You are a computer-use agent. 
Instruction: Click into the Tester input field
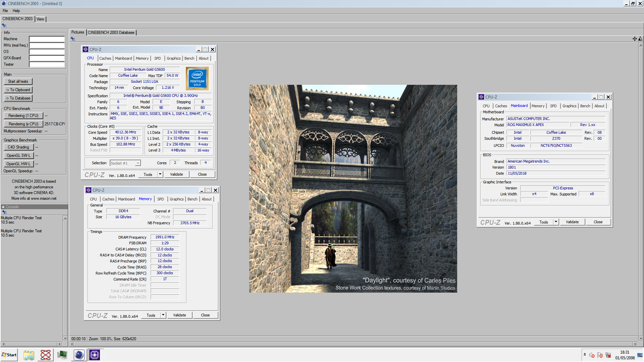coord(47,64)
